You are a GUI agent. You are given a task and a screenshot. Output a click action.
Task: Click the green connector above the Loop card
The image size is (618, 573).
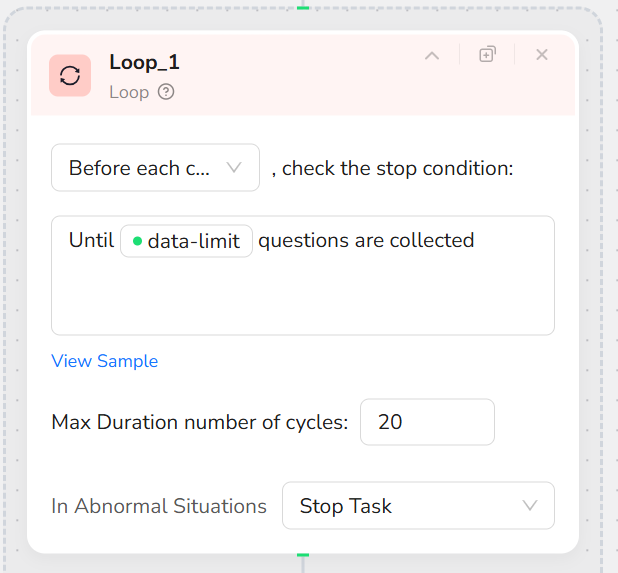303,7
